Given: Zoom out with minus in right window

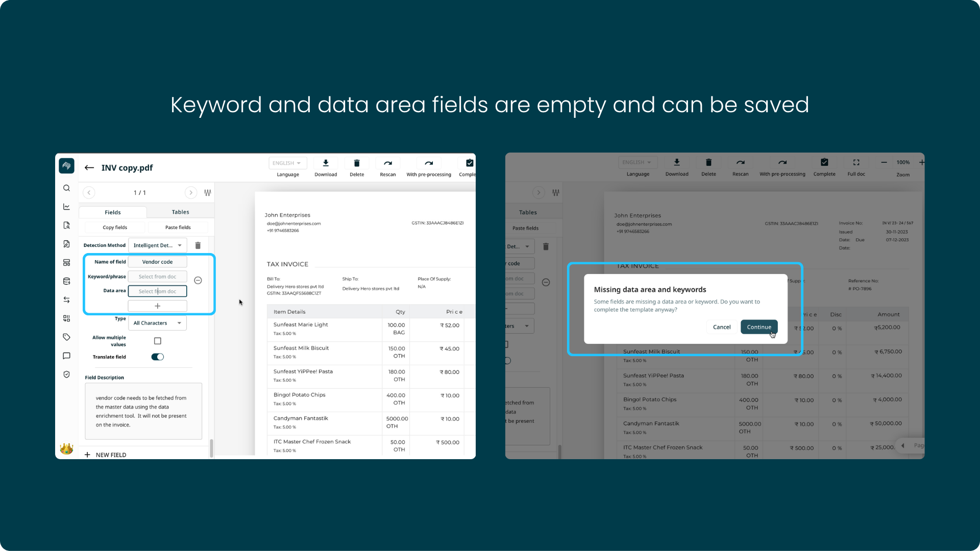Looking at the screenshot, I should [884, 162].
